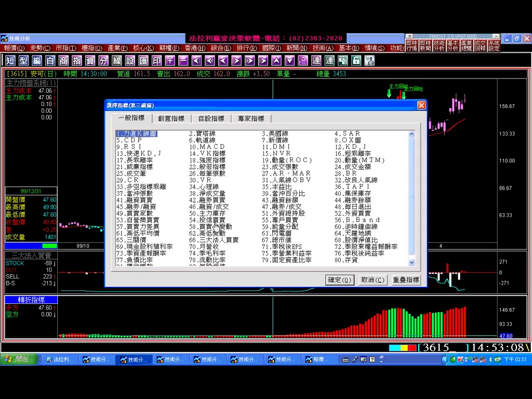Viewport: 532px width, 399px height.
Task: Click the plus zoom toolbar icon
Action: click(x=170, y=61)
